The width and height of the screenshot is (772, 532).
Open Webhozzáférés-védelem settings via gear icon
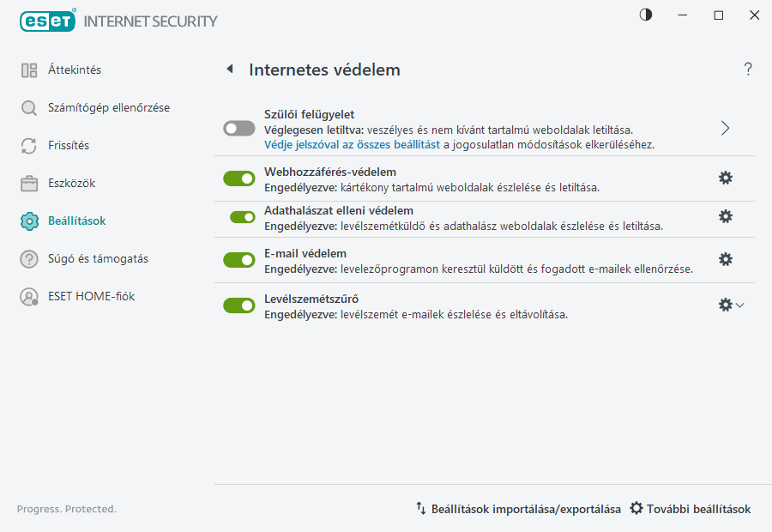tap(726, 178)
